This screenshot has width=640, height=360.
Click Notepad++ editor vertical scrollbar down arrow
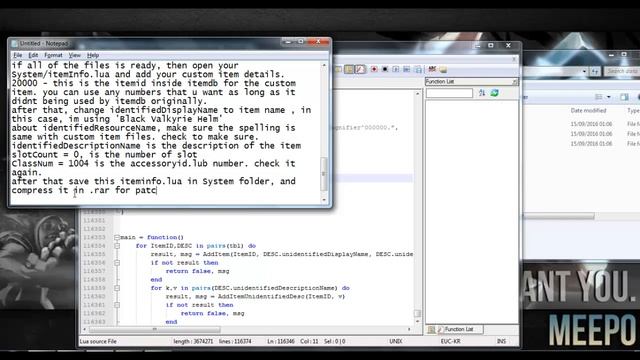point(417,322)
